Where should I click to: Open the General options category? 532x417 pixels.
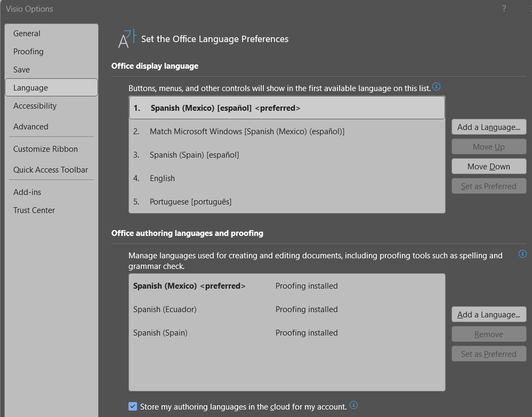[52, 33]
